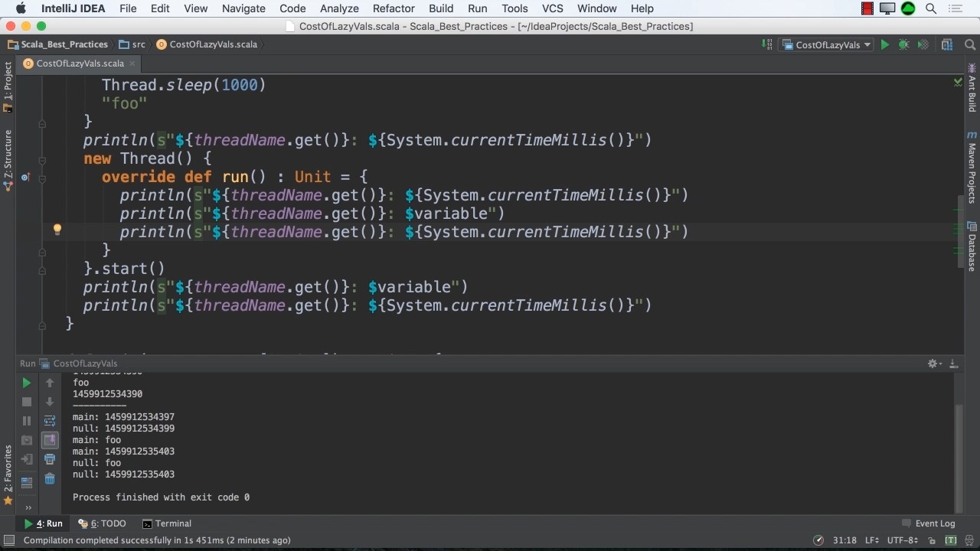Click the src breadcrumb folder

[132, 44]
